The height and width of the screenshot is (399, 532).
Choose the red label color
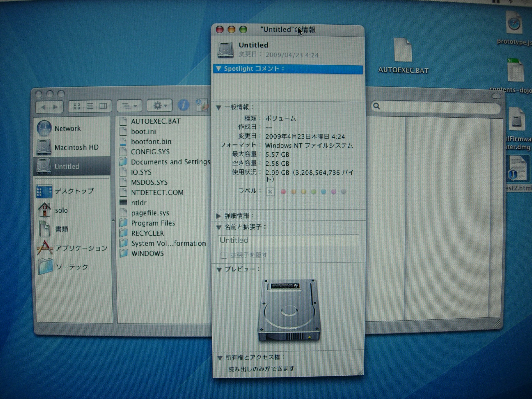point(283,192)
